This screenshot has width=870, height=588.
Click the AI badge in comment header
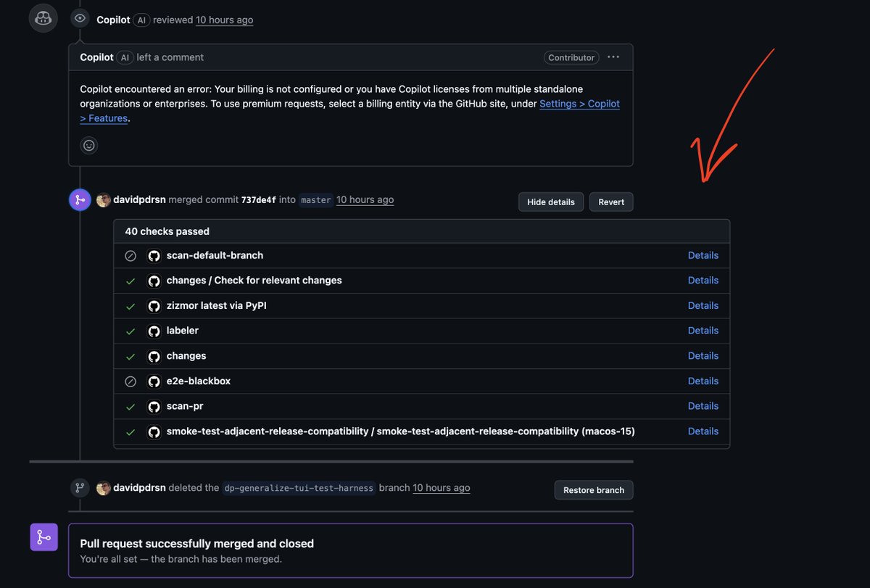tap(125, 57)
